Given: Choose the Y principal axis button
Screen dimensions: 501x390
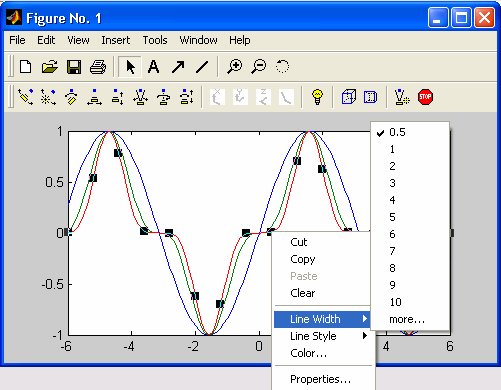Looking at the screenshot, I should click(240, 97).
